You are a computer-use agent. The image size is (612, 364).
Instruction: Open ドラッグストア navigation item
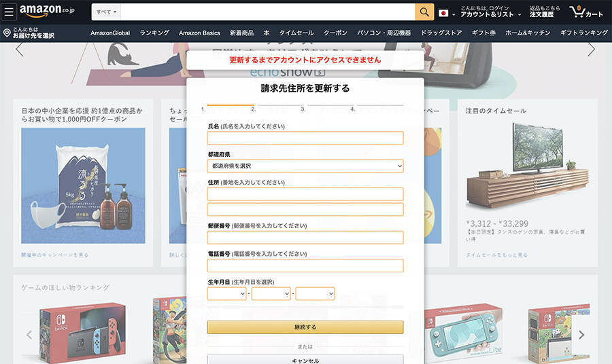point(441,33)
